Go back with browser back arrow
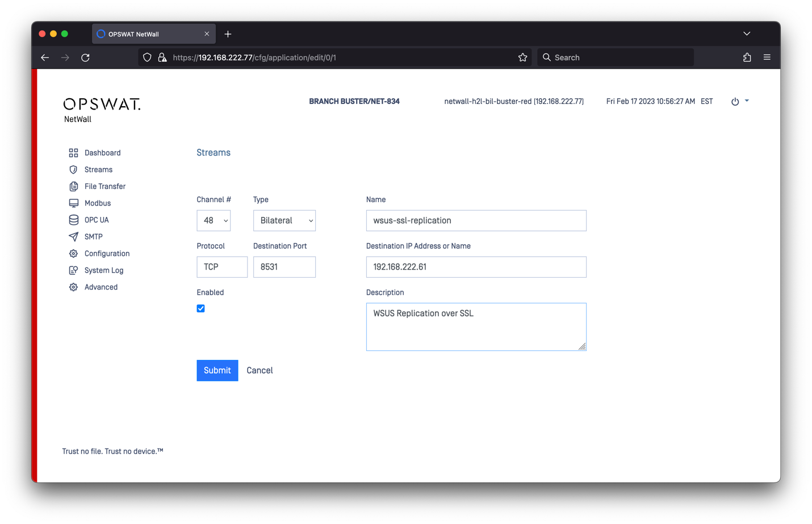Viewport: 812px width, 524px height. 45,57
